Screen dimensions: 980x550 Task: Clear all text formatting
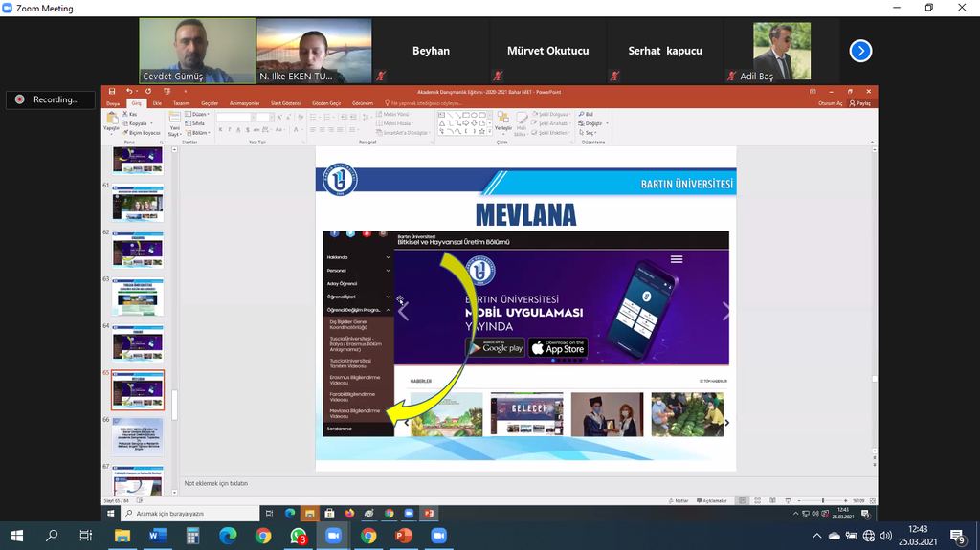pyautogui.click(x=301, y=117)
